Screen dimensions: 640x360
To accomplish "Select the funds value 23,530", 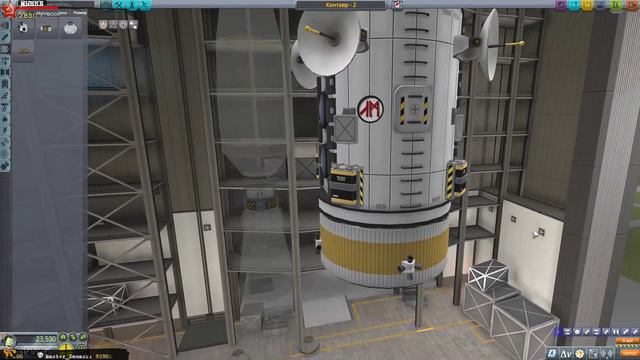I will 45,339.
